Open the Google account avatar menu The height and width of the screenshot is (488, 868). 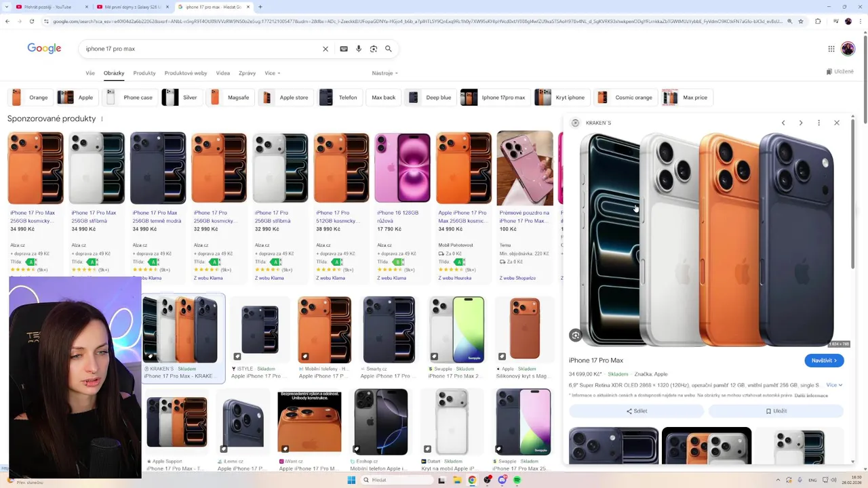pyautogui.click(x=848, y=49)
